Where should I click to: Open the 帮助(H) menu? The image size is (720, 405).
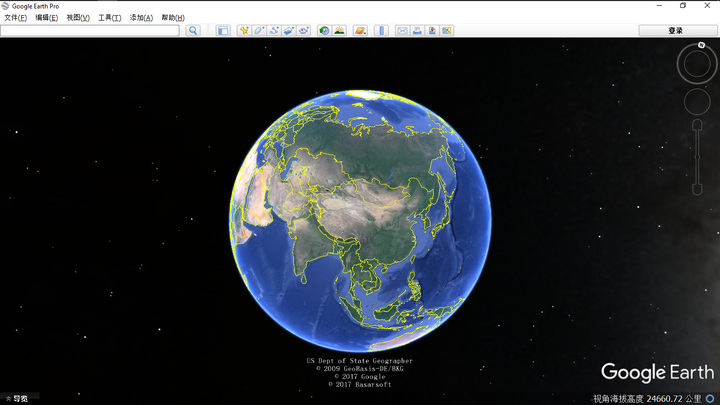click(173, 17)
